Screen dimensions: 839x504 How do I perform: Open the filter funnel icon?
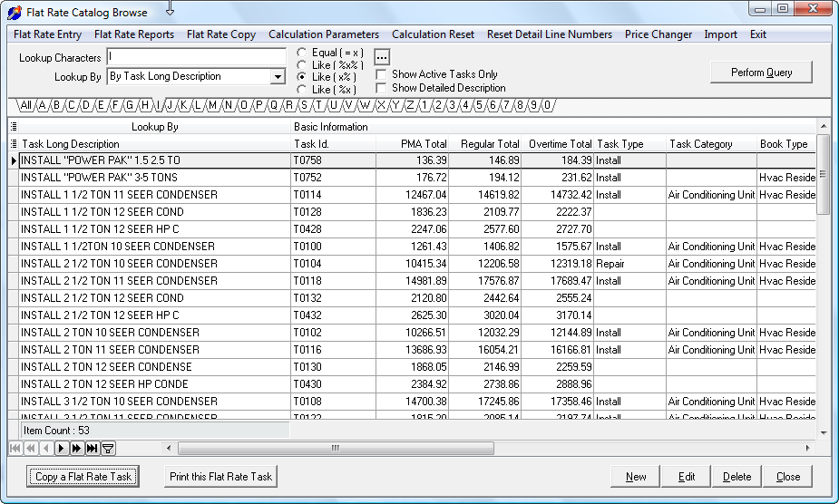pos(108,449)
